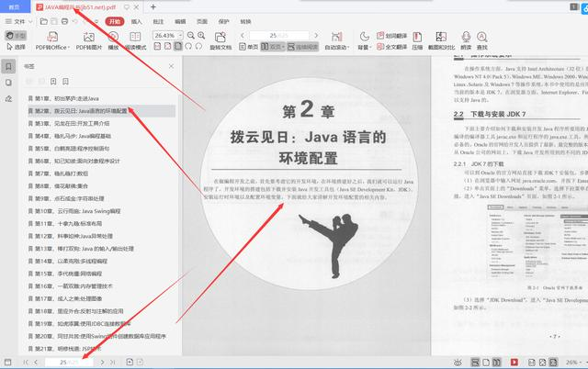
Task: Click rotate counterclockwise icon in toolbar
Action: click(188, 47)
